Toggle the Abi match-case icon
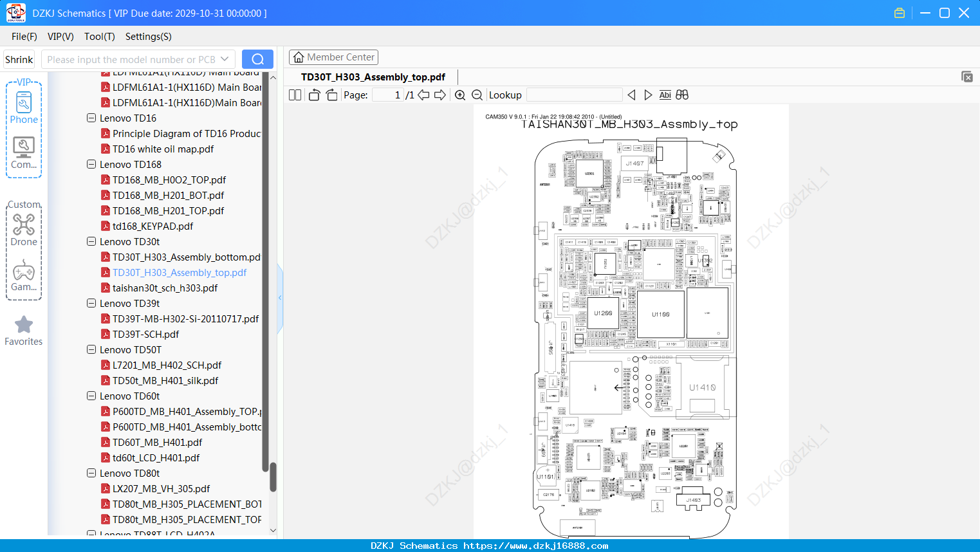980x552 pixels. (x=665, y=95)
